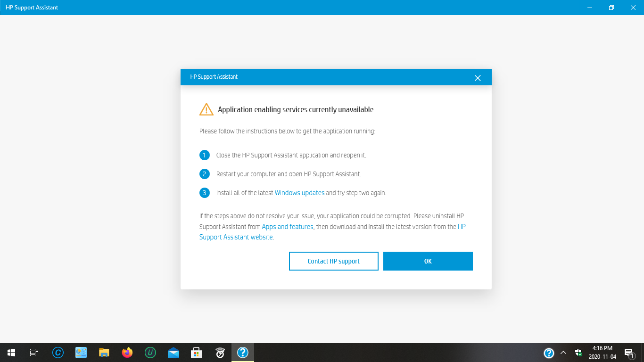Click text 'Close the HP Support Assistant application and reopen it.'
644x362 pixels.
coord(291,155)
